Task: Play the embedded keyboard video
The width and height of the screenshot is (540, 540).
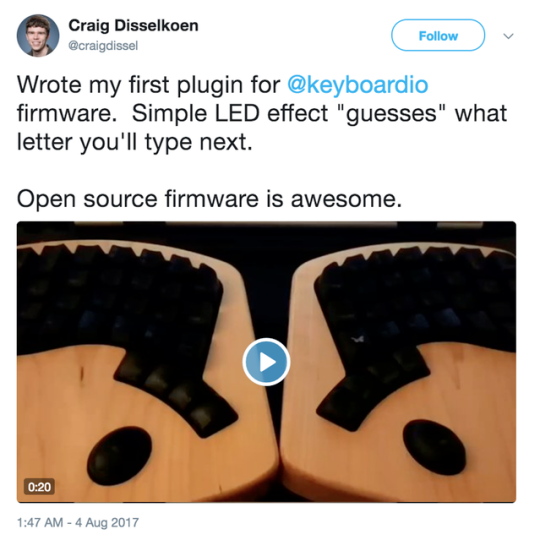Action: (x=266, y=362)
